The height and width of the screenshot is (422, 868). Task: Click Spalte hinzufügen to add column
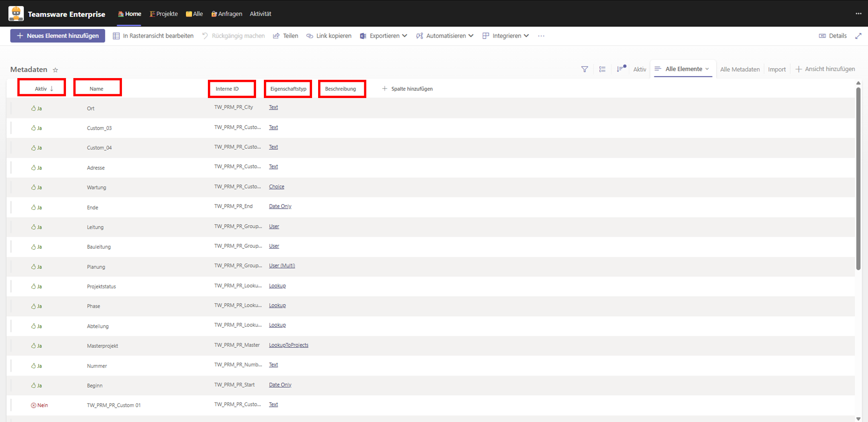pyautogui.click(x=408, y=89)
